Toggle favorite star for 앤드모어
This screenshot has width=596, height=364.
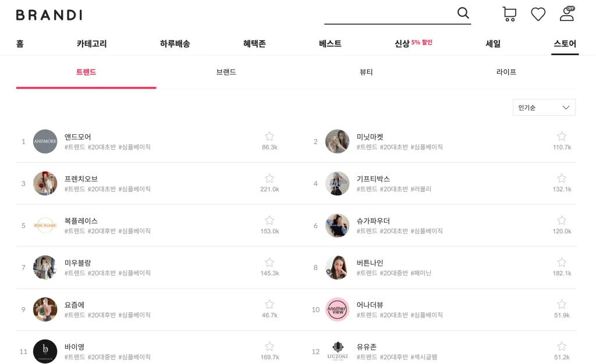[x=269, y=136]
